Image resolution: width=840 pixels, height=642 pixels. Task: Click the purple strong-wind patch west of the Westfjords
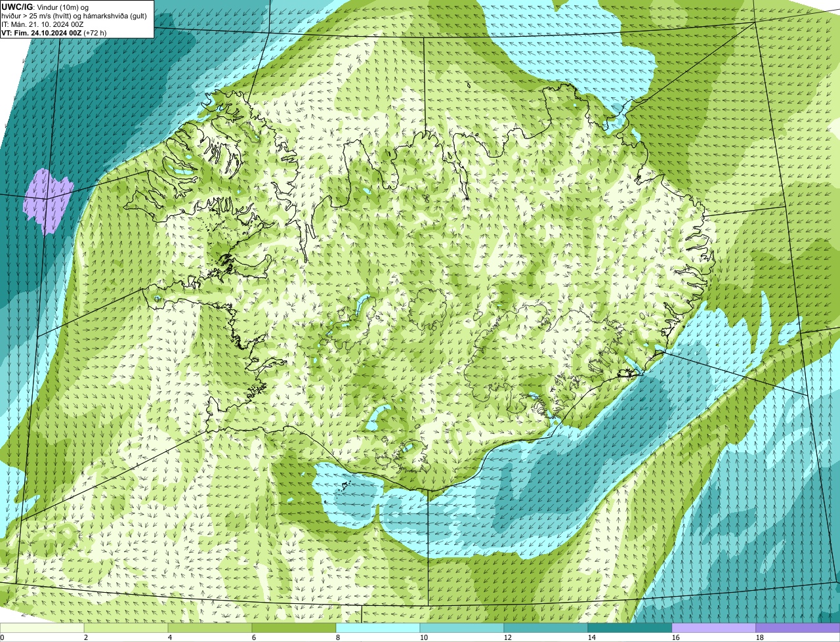[x=49, y=201]
